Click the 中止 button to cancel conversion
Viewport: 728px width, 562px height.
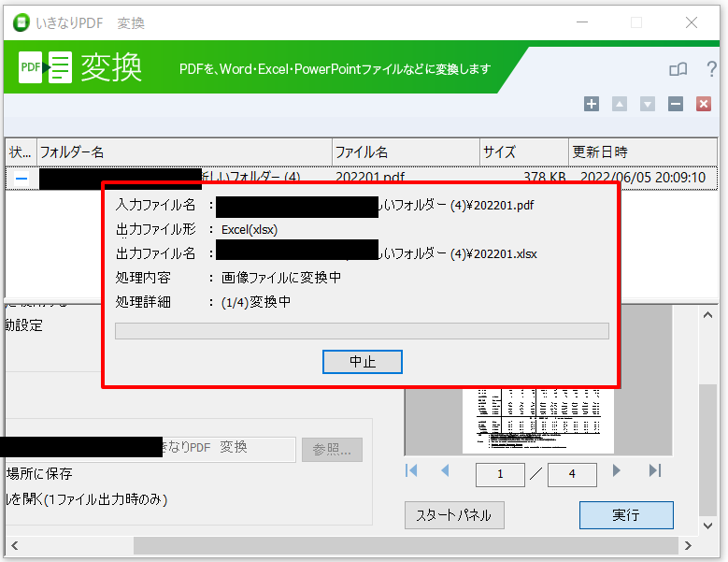pyautogui.click(x=363, y=361)
